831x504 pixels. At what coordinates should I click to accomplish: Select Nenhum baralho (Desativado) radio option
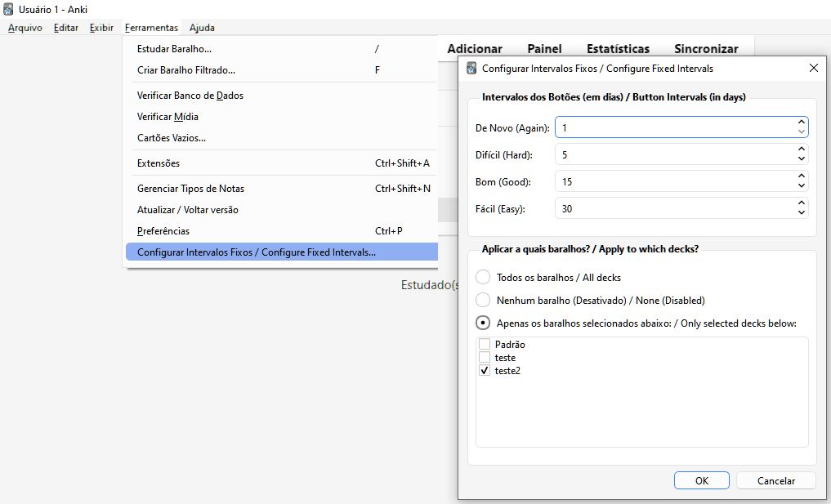click(x=483, y=300)
